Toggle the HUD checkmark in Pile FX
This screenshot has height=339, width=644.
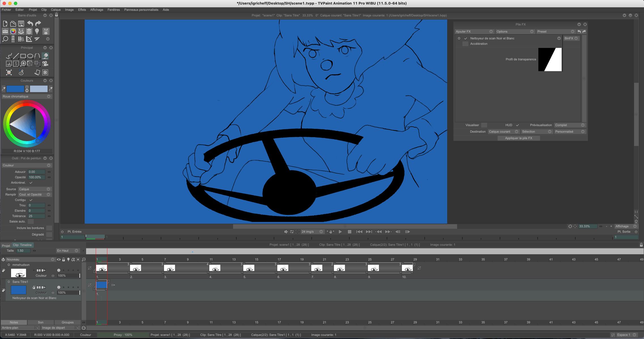[x=517, y=125]
